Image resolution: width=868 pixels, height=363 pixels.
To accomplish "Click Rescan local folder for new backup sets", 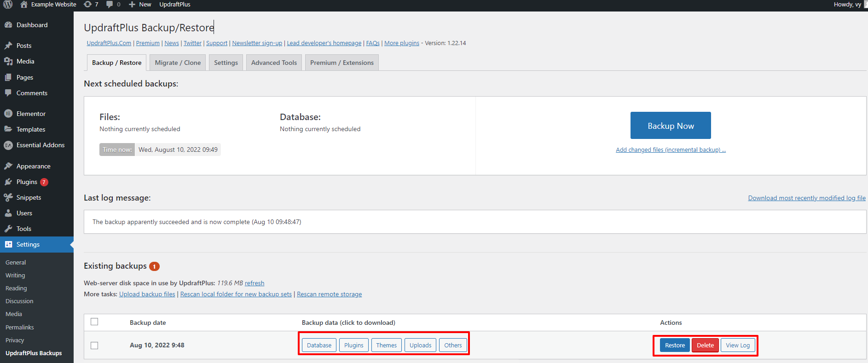I will click(x=236, y=294).
